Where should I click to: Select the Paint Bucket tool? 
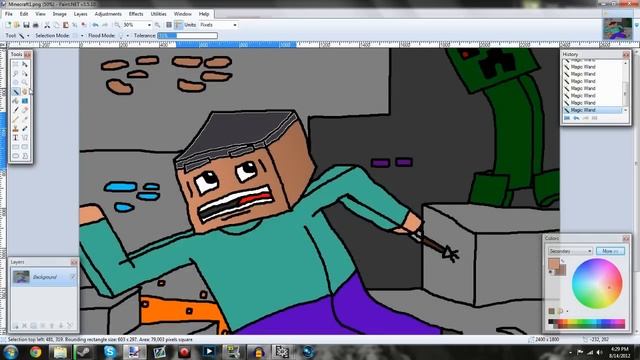(16, 100)
